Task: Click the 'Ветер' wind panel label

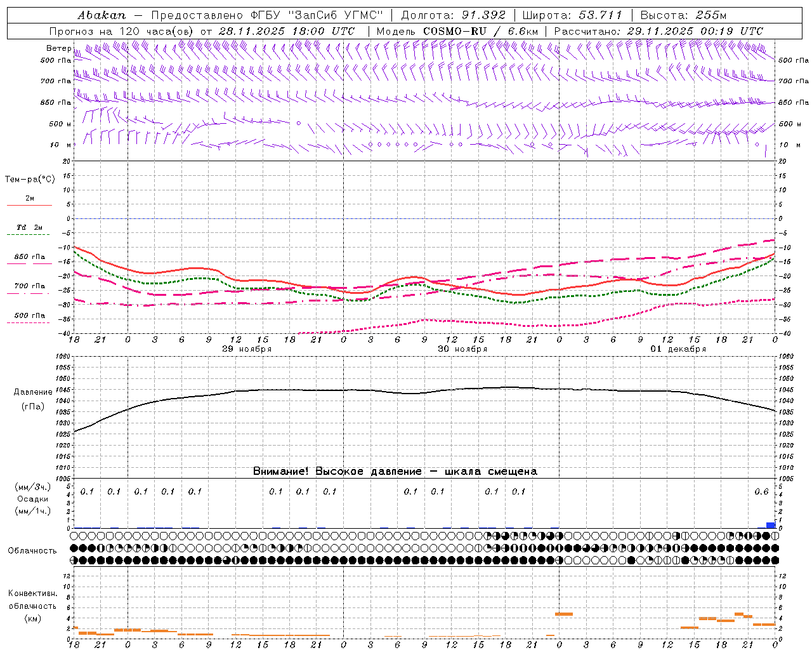Action: point(58,48)
